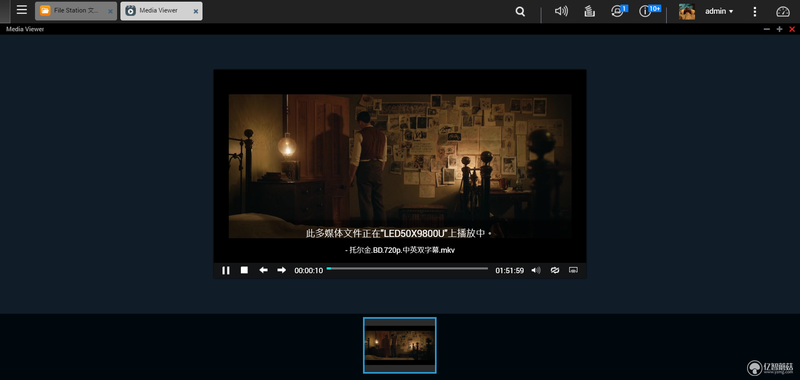Open the dashboard gauge icon

(783, 11)
